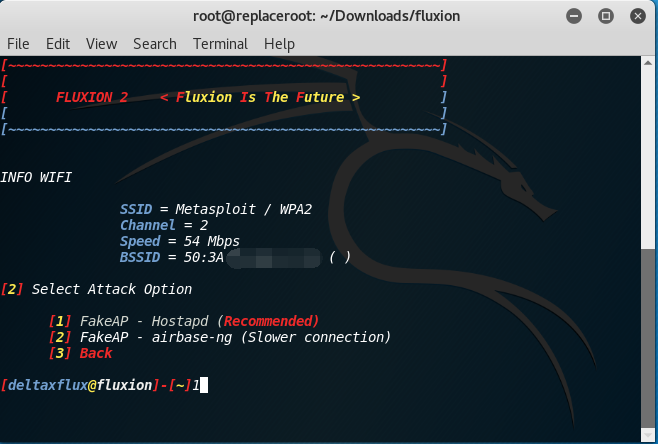This screenshot has width=658, height=444.
Task: Click the cursor at the prompt input
Action: [204, 385]
